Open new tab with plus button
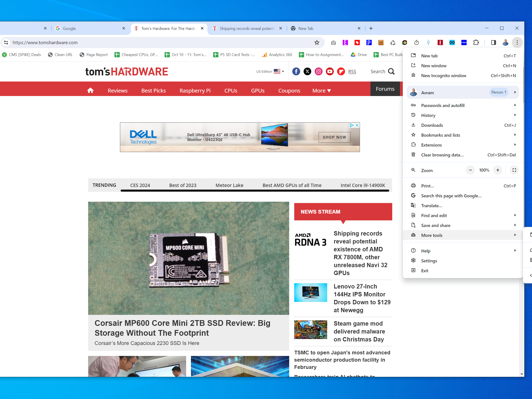Screen dimensions: 532x399 pos(371,28)
